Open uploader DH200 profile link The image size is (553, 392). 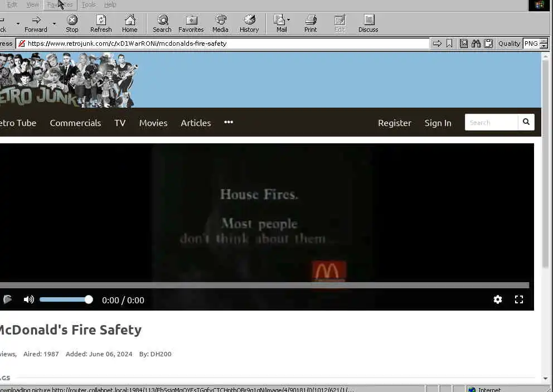pyautogui.click(x=161, y=354)
